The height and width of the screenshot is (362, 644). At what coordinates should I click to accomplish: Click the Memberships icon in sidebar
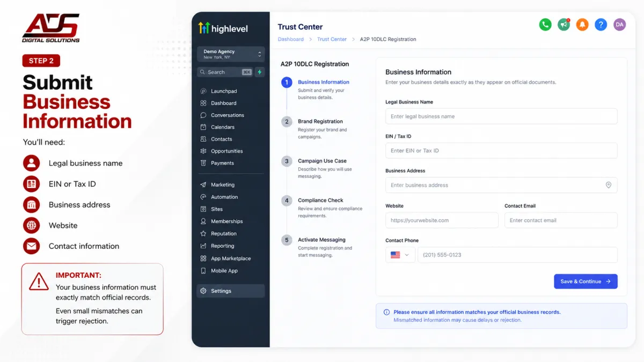pyautogui.click(x=203, y=221)
